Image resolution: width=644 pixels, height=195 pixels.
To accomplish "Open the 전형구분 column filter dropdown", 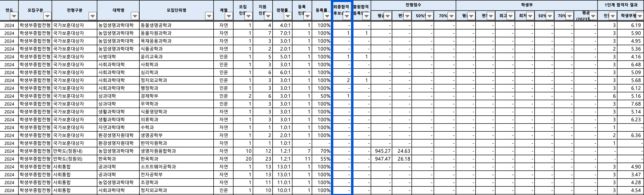I will (92, 16).
